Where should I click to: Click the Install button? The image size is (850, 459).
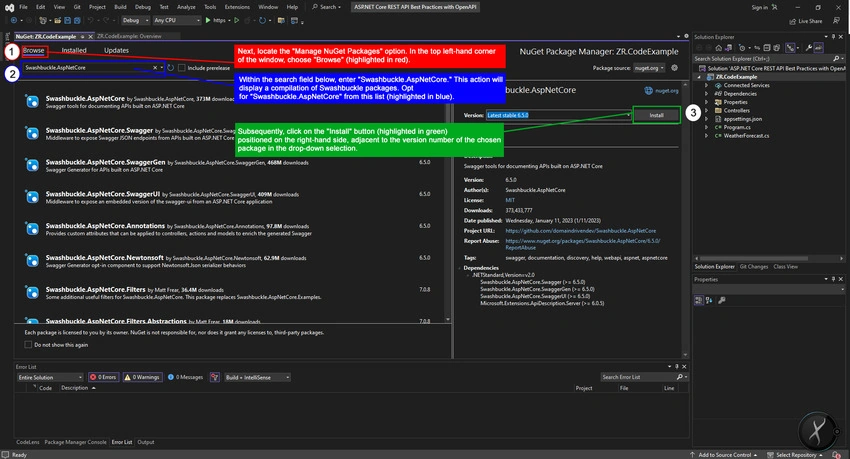click(656, 115)
